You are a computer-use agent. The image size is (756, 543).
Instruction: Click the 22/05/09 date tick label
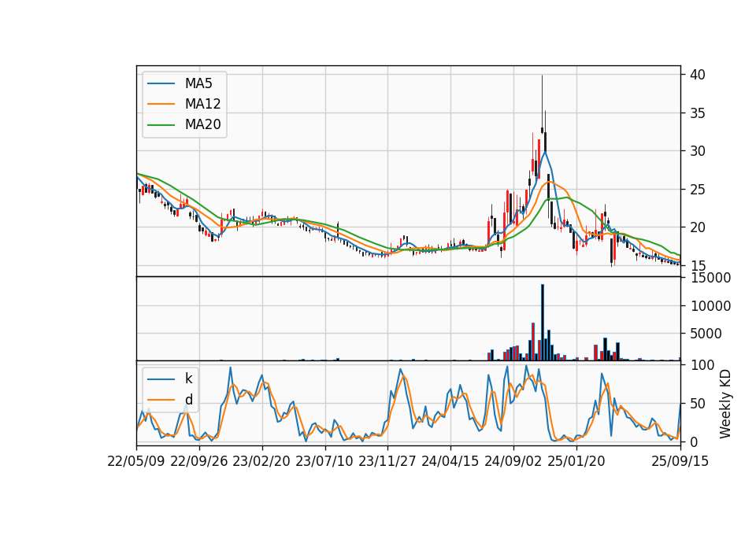point(136,461)
